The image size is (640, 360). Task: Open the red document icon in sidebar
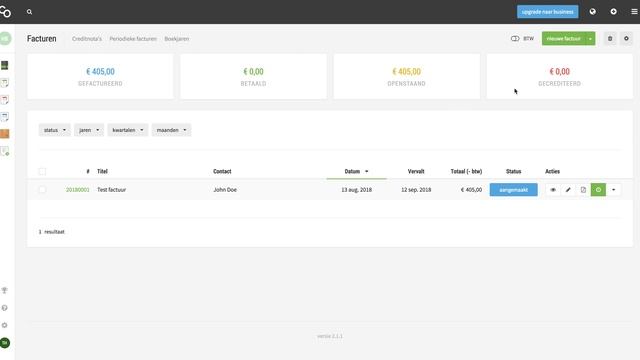[x=4, y=100]
